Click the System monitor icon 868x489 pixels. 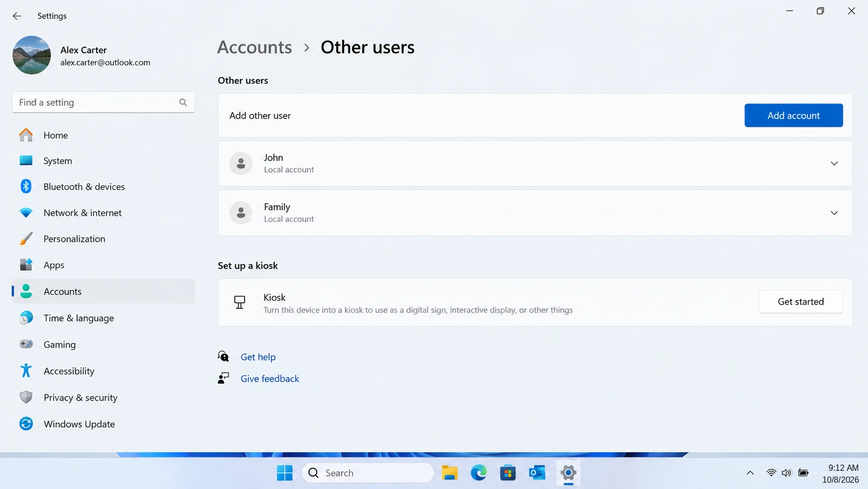coord(26,161)
